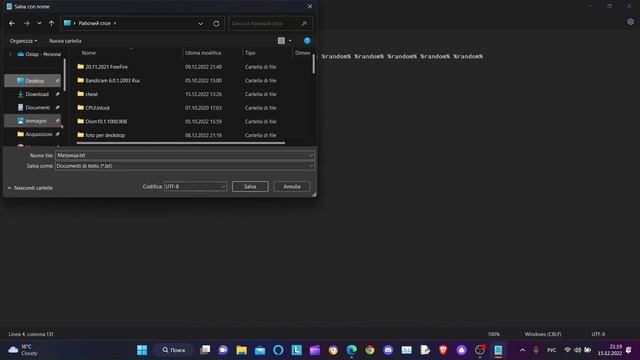640x360 pixels.
Task: Open Cortana circle icon on the taskbar
Action: (278, 350)
